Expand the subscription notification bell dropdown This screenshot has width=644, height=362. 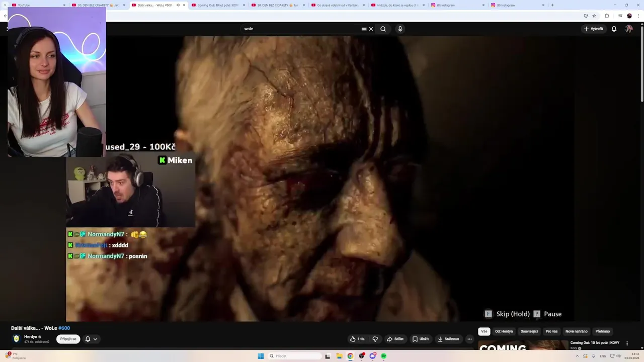coord(91,339)
